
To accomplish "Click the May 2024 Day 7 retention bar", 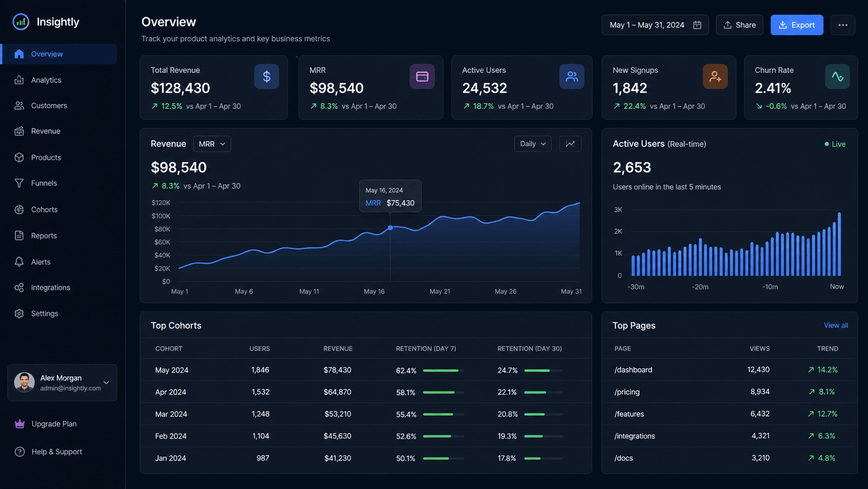I will tap(443, 371).
